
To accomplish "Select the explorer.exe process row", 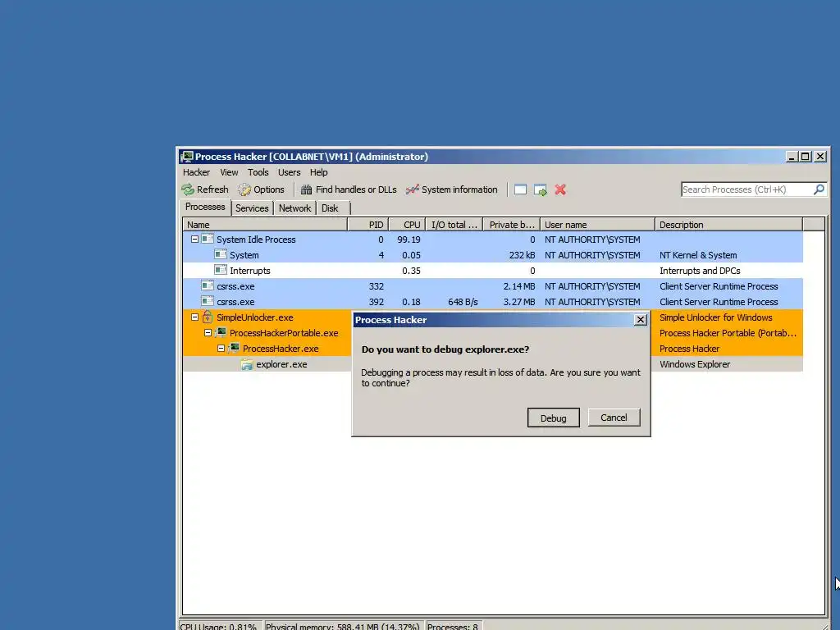I will [493, 364].
